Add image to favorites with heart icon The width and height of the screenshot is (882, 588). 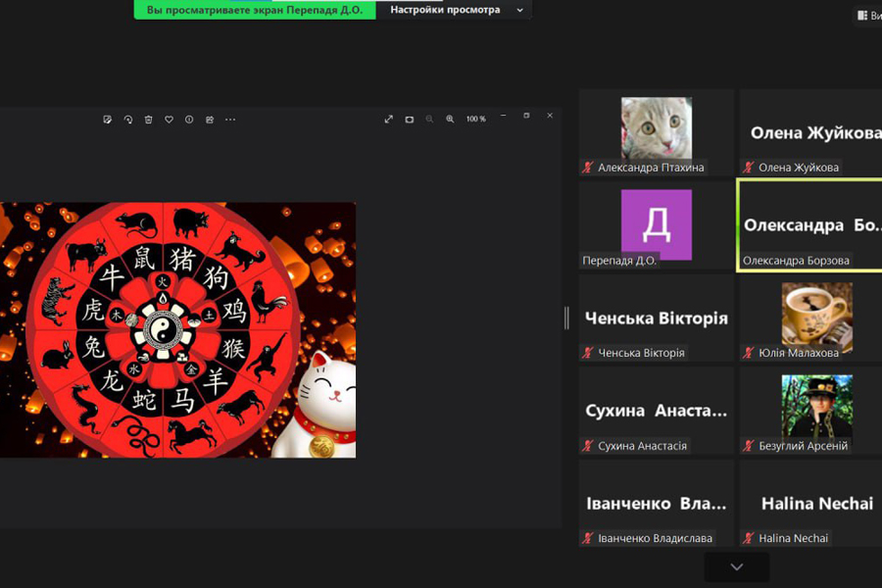point(169,120)
